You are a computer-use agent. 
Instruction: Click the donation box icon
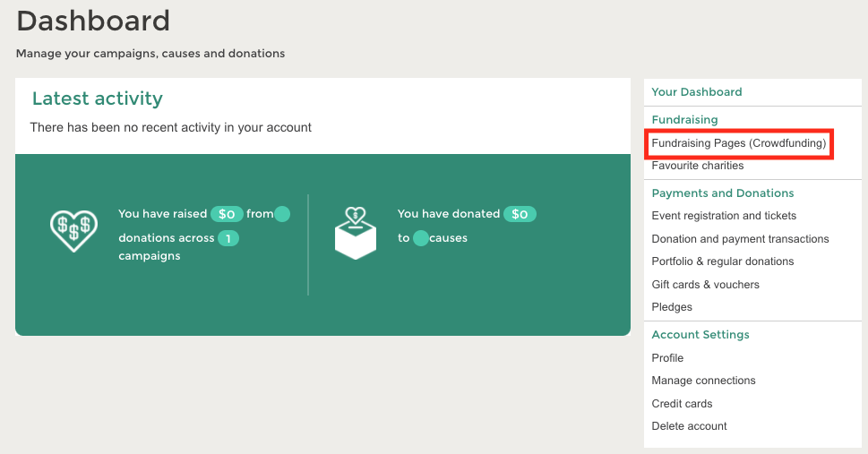[356, 233]
